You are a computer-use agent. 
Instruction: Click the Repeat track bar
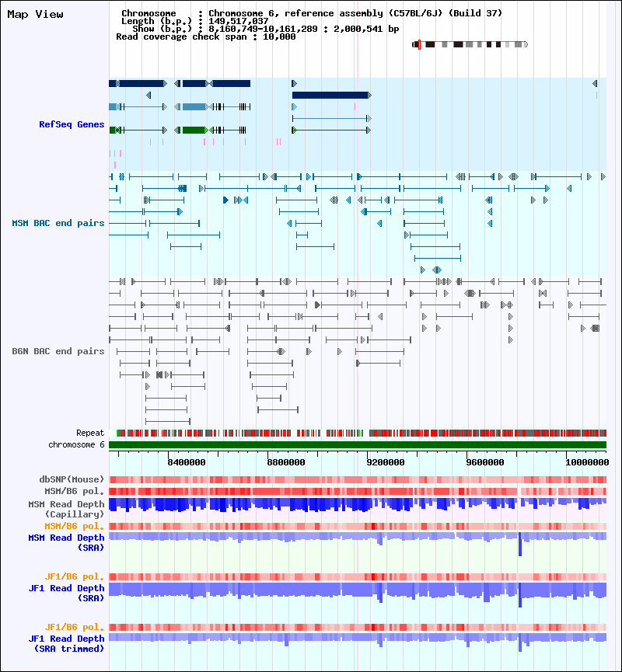tap(358, 433)
